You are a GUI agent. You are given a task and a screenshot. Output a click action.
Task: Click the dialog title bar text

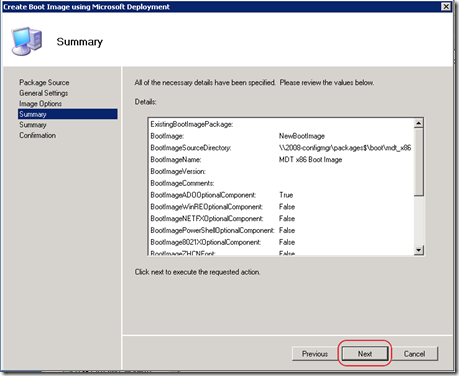[x=86, y=7]
